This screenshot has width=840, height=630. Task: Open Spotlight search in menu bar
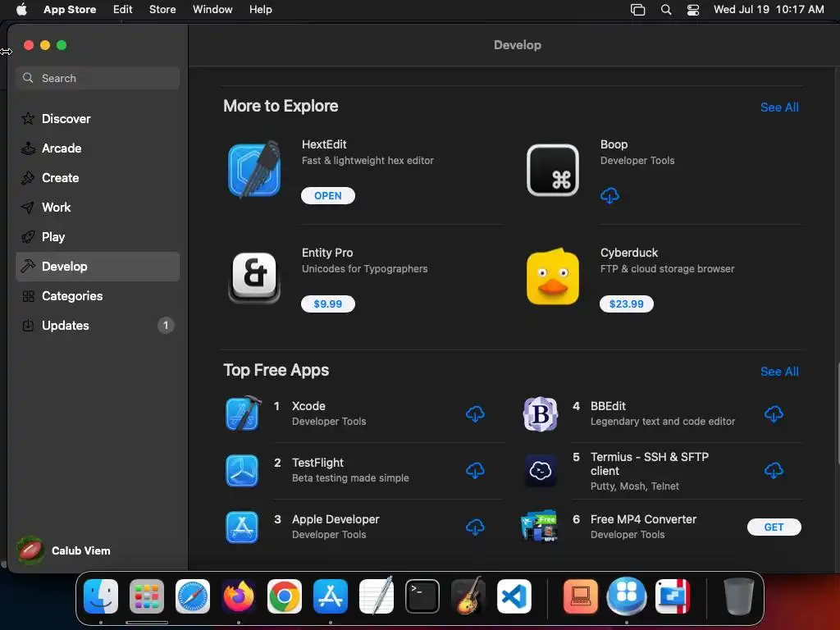666,10
